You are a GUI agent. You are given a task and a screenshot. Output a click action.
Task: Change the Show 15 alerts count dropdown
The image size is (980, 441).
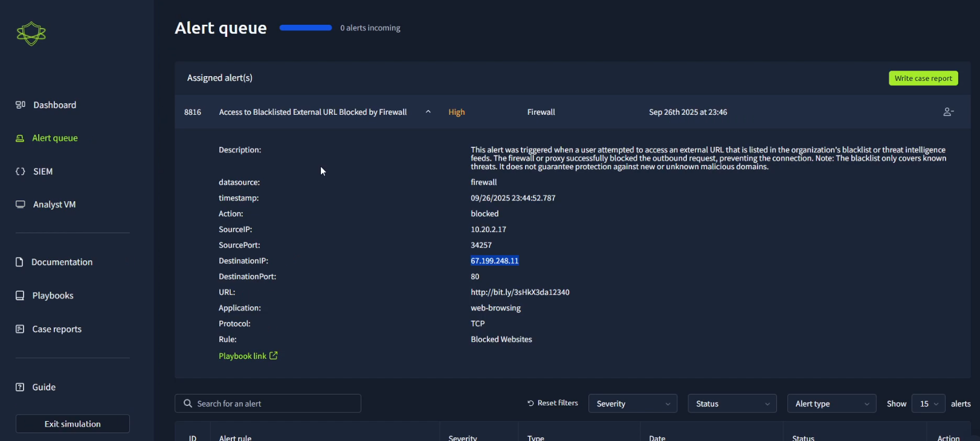928,404
